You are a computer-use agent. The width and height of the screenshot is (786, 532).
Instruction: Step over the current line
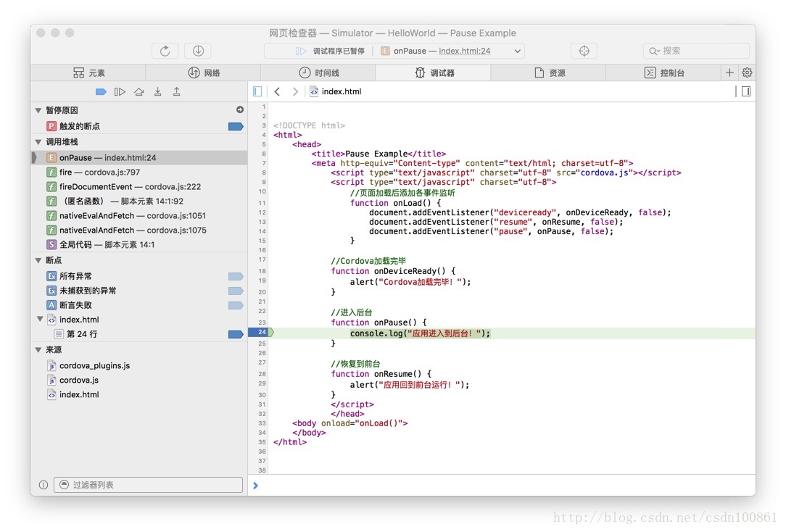(x=138, y=91)
